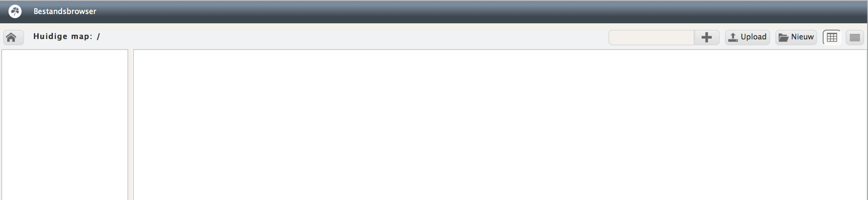Click the 'Huidige map:' label
The width and height of the screenshot is (868, 200).
pos(63,36)
